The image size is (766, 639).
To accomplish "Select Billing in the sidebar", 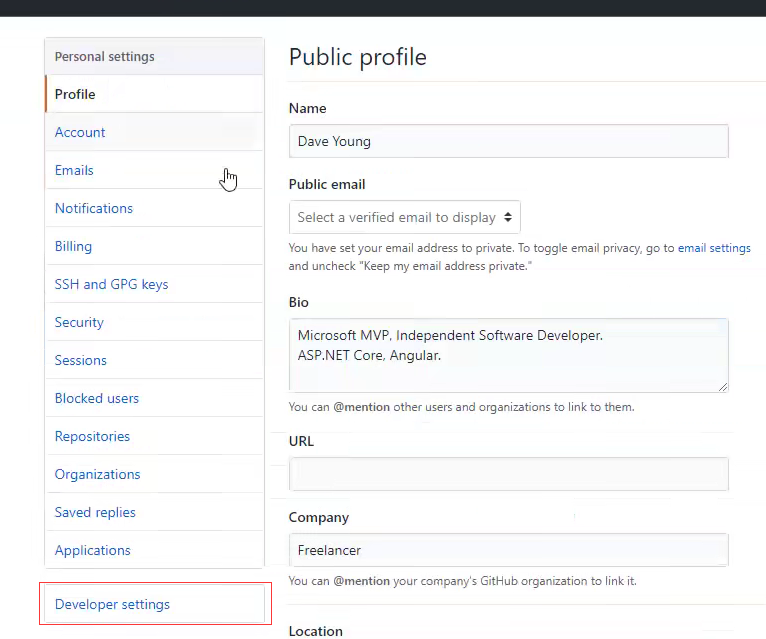I will click(73, 246).
